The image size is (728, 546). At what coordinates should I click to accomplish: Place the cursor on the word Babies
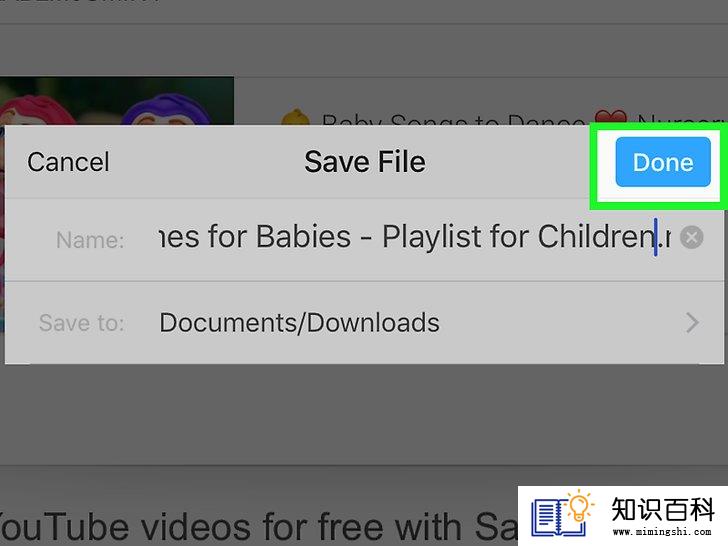[303, 237]
